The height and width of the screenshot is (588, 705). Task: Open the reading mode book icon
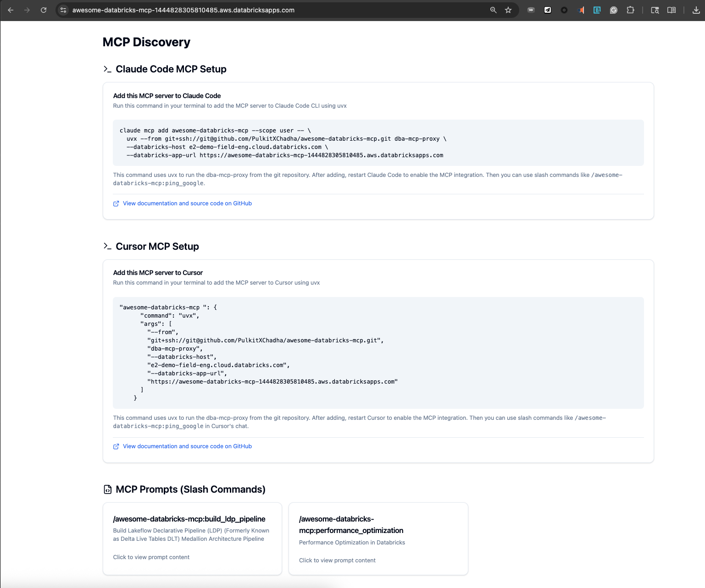[x=671, y=10]
